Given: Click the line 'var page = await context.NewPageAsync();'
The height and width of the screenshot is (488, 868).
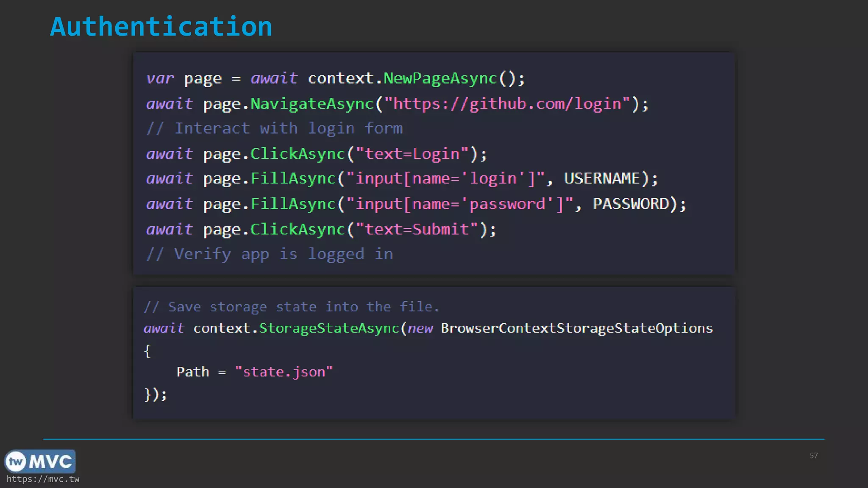Looking at the screenshot, I should click(x=335, y=79).
